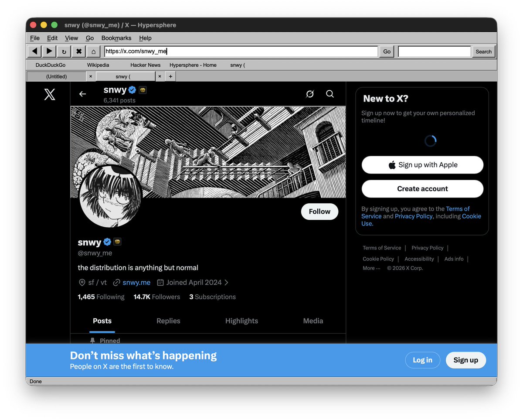Open the footer Accessibility link
The image size is (523, 420).
[x=419, y=259]
